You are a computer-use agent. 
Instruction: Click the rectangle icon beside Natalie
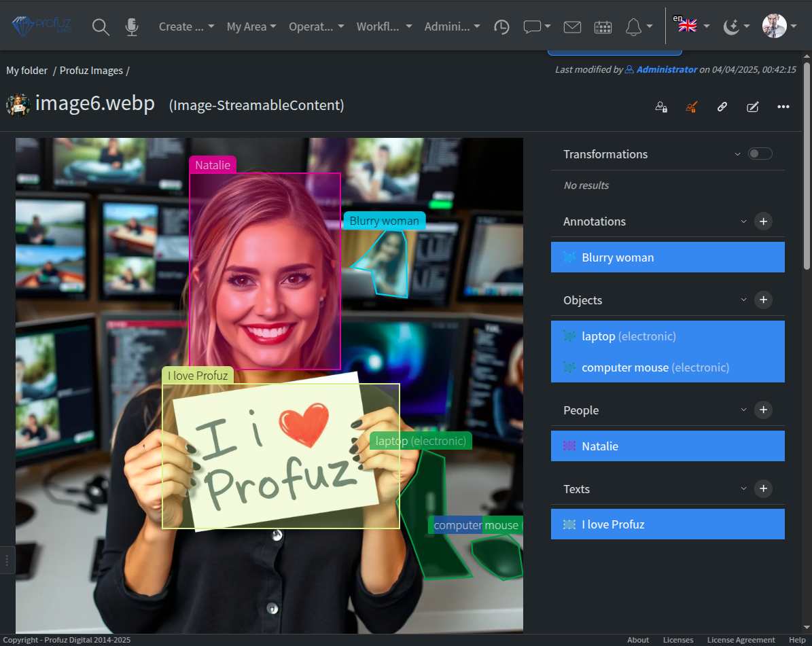coord(569,446)
